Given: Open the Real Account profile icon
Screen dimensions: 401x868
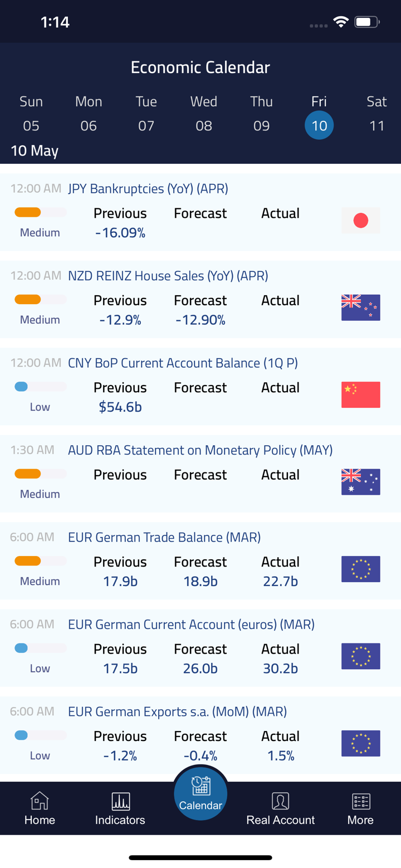Looking at the screenshot, I should (281, 802).
